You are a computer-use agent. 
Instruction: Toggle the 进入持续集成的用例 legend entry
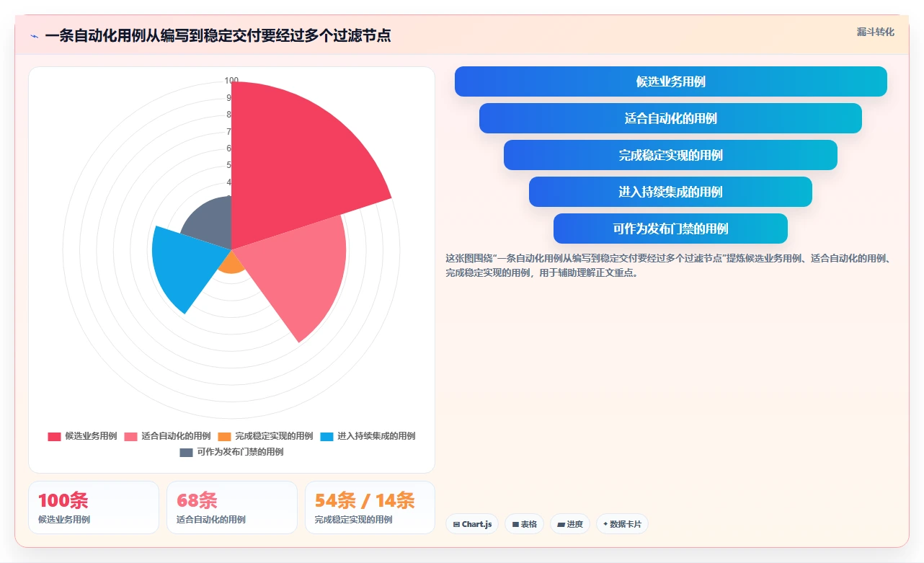(368, 436)
